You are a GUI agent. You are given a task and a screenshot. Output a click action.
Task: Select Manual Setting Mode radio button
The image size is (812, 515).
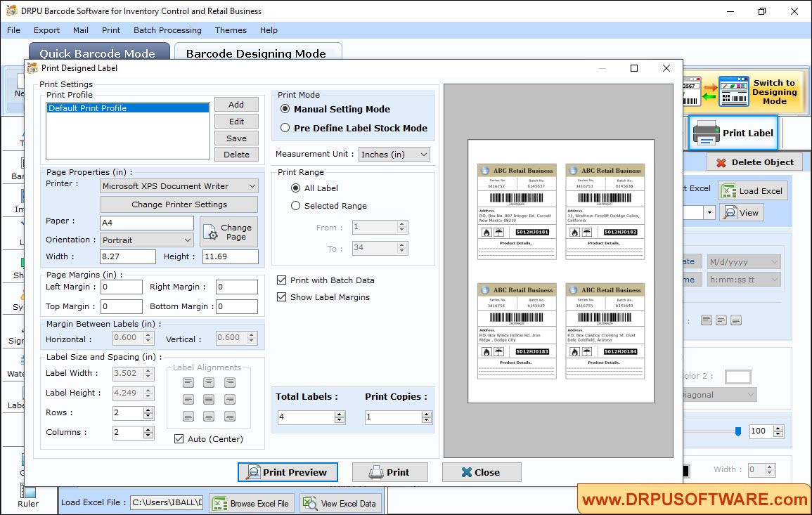point(285,109)
